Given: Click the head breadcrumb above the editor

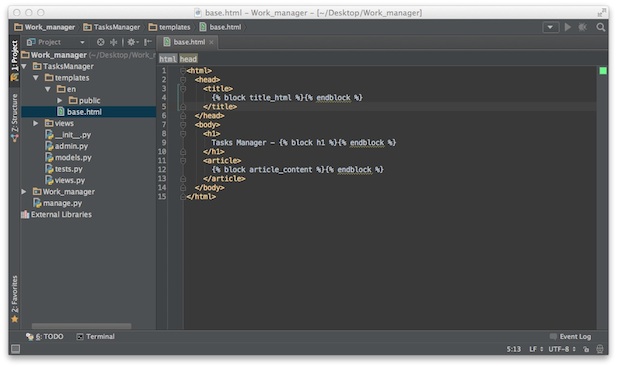Looking at the screenshot, I should point(188,59).
